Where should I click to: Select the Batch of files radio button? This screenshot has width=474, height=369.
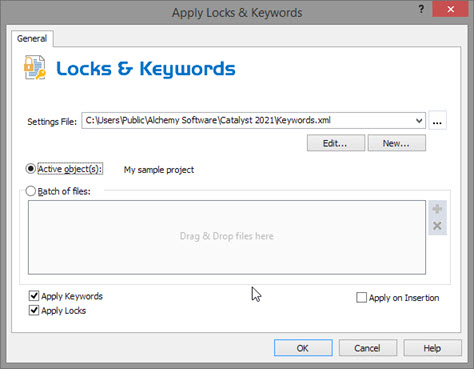(31, 191)
